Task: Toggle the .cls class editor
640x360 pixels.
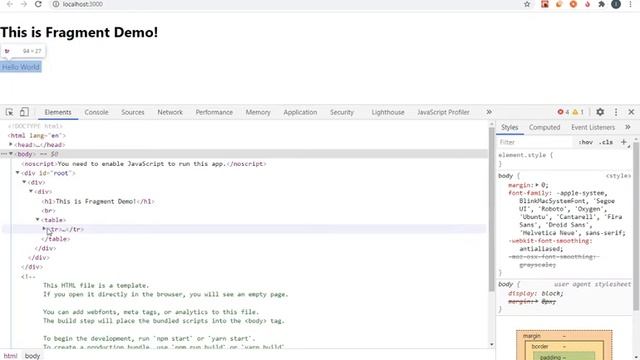Action: pos(606,142)
